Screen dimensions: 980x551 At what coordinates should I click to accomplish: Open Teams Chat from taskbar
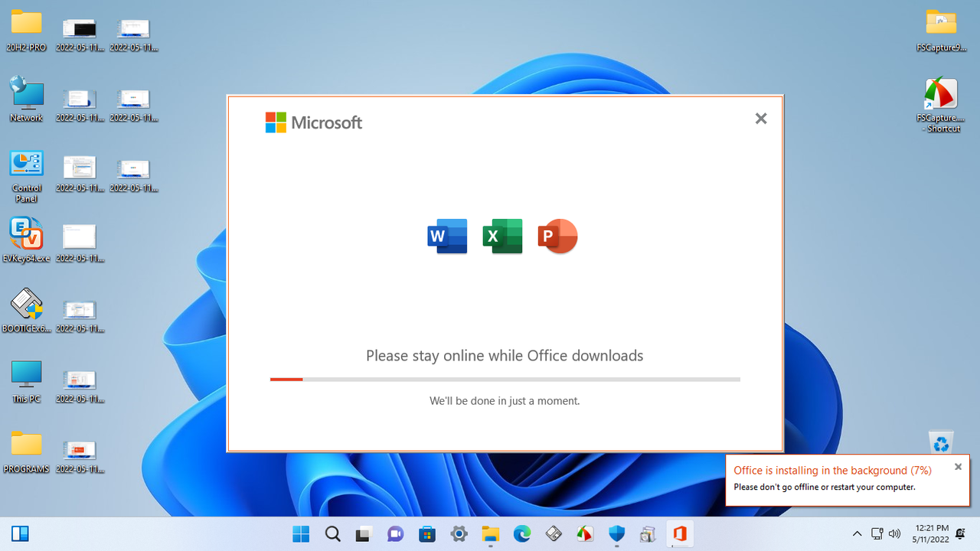pos(395,534)
